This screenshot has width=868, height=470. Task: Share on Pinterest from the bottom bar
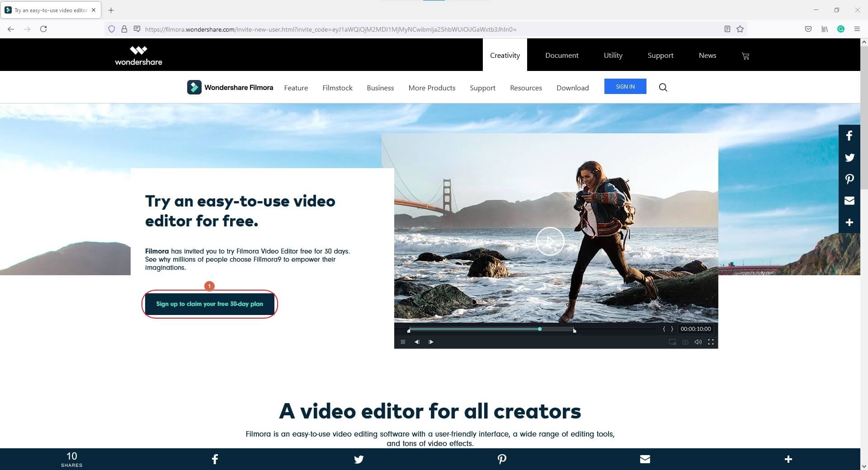(502, 459)
